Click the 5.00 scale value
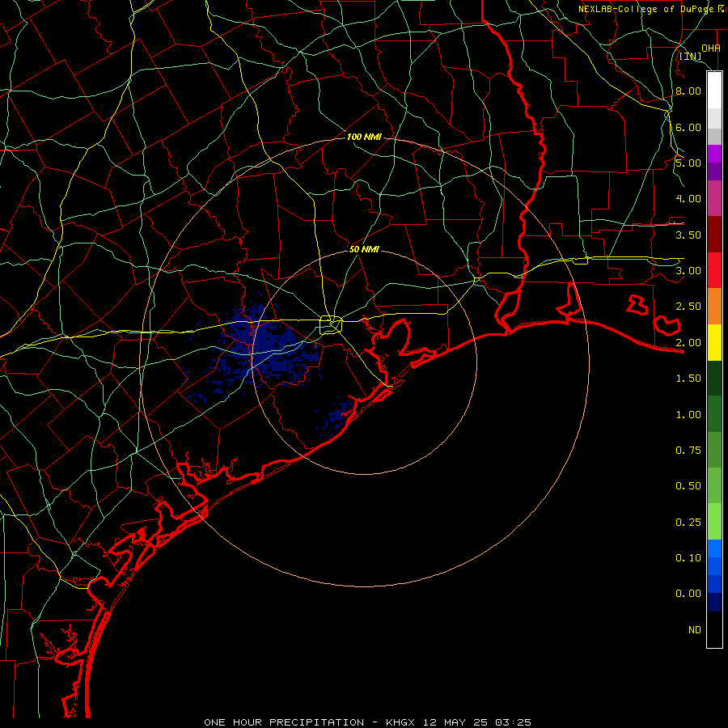Viewport: 728px width, 728px height. point(688,163)
